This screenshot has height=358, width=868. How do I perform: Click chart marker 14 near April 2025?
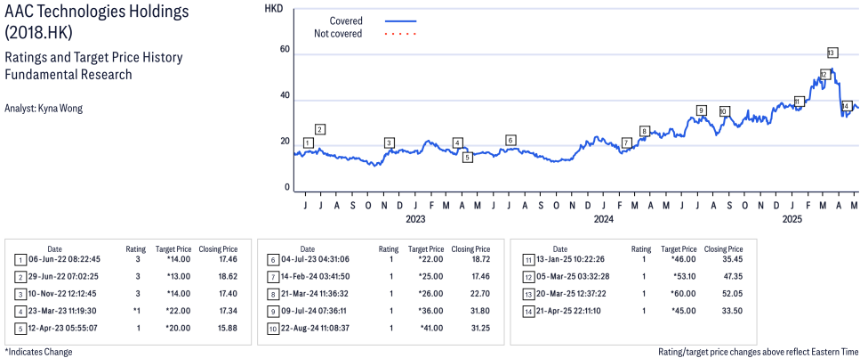[x=846, y=106]
